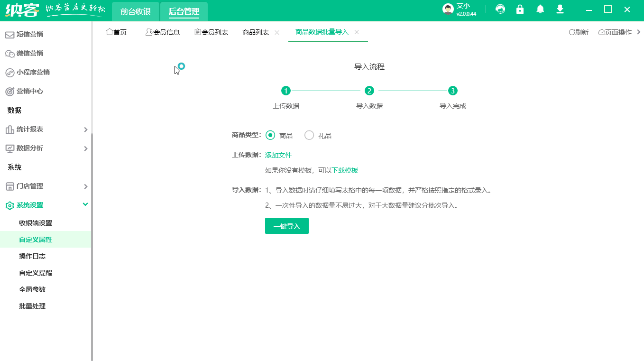The image size is (644, 361).
Task: Click the download icon in the titlebar
Action: (560, 9)
